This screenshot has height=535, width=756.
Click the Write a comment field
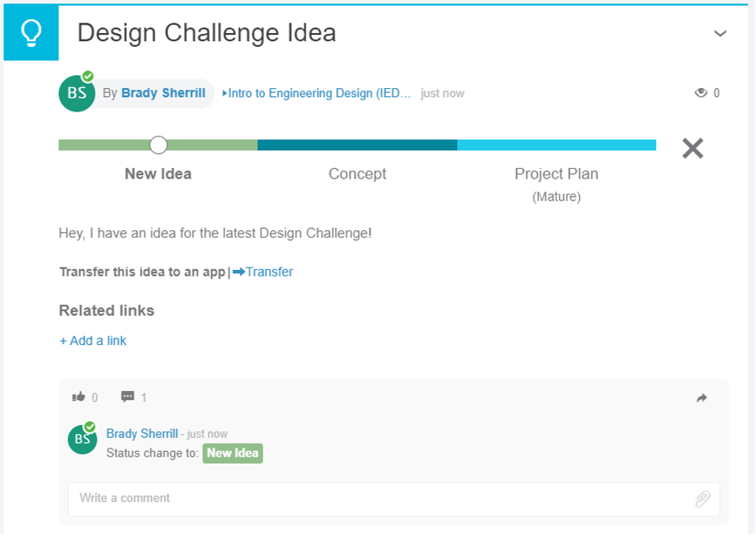pyautogui.click(x=323, y=499)
